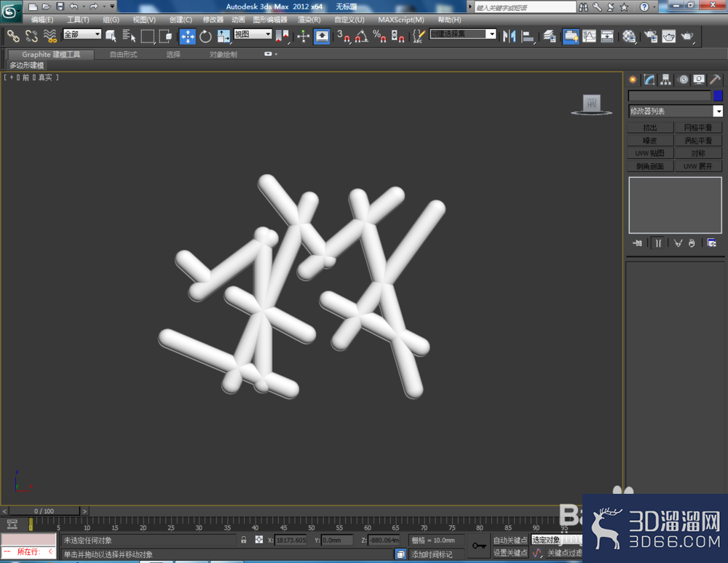Click the Mirror tool icon
The width and height of the screenshot is (728, 563).
click(x=510, y=36)
